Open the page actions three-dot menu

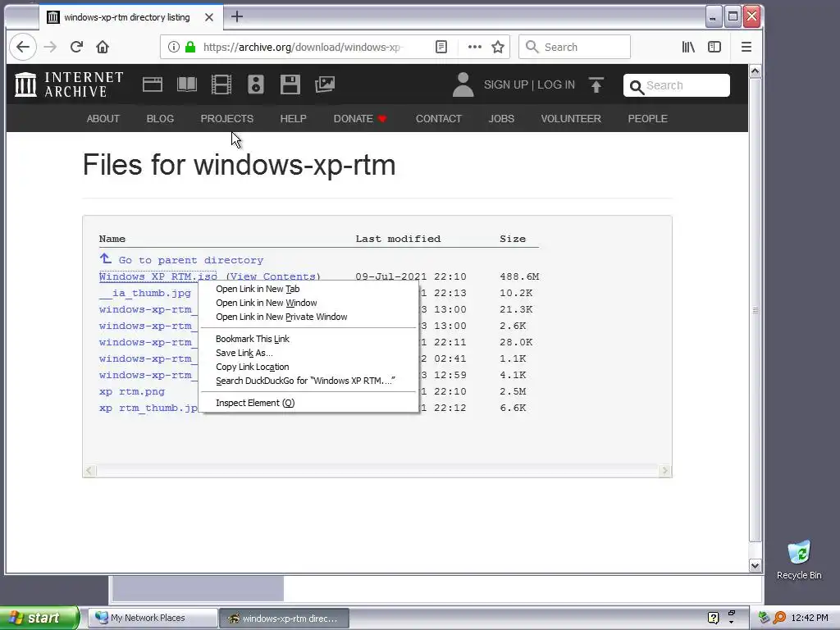pos(475,47)
